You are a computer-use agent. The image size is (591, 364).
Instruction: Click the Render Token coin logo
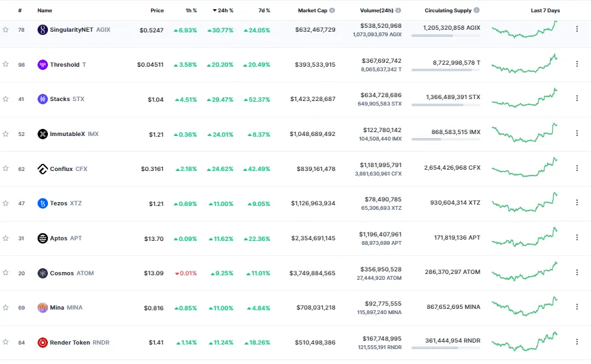pos(43,343)
